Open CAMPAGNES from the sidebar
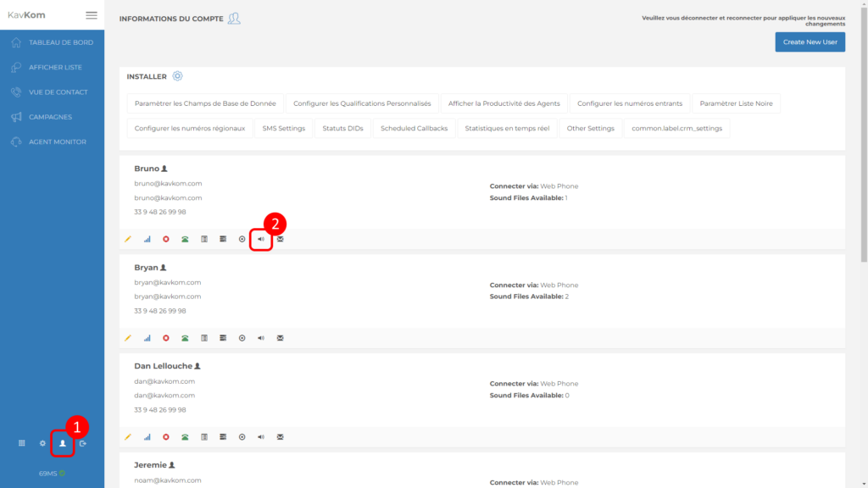Viewport: 868px width, 488px height. 50,117
